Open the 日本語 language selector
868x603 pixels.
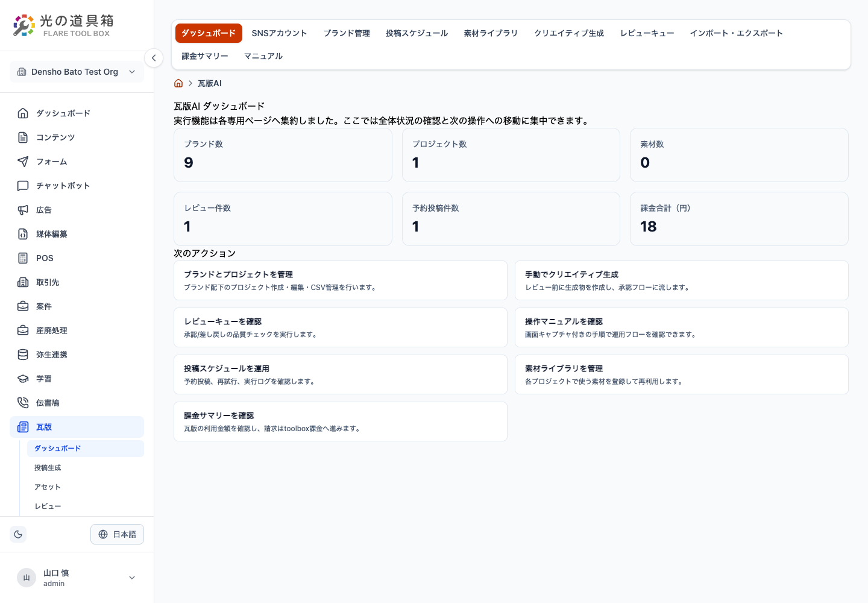point(117,534)
